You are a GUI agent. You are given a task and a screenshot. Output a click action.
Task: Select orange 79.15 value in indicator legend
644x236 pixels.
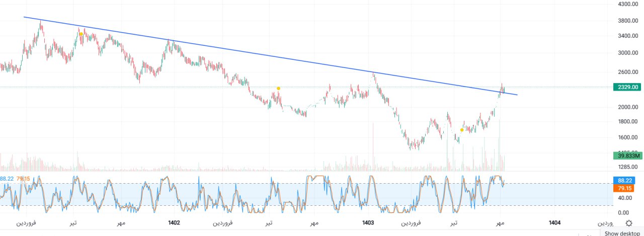point(23,179)
